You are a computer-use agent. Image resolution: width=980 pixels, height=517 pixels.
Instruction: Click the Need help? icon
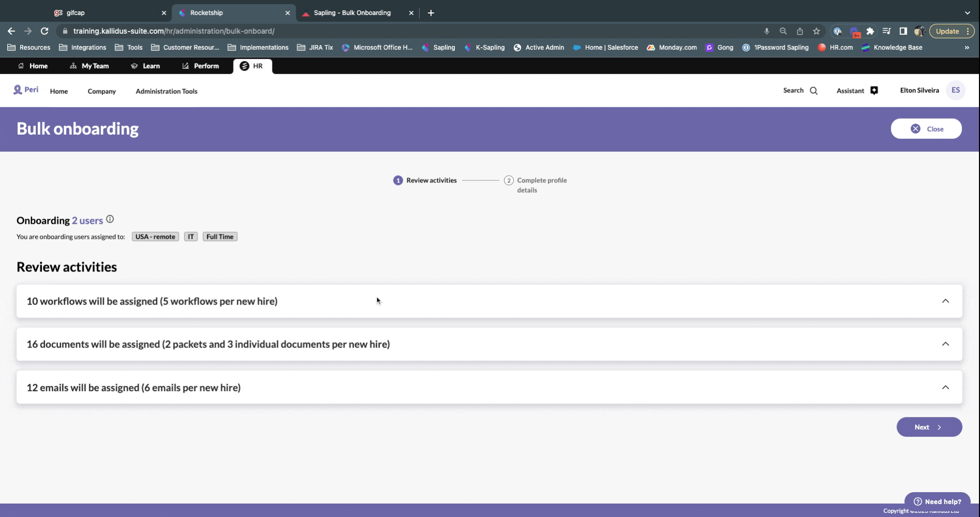click(917, 501)
